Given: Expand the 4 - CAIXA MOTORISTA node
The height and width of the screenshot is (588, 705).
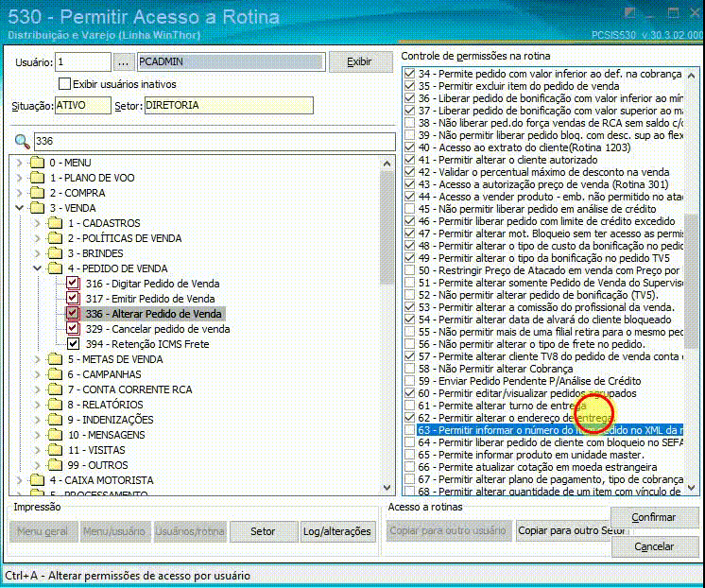Looking at the screenshot, I should click(x=19, y=480).
